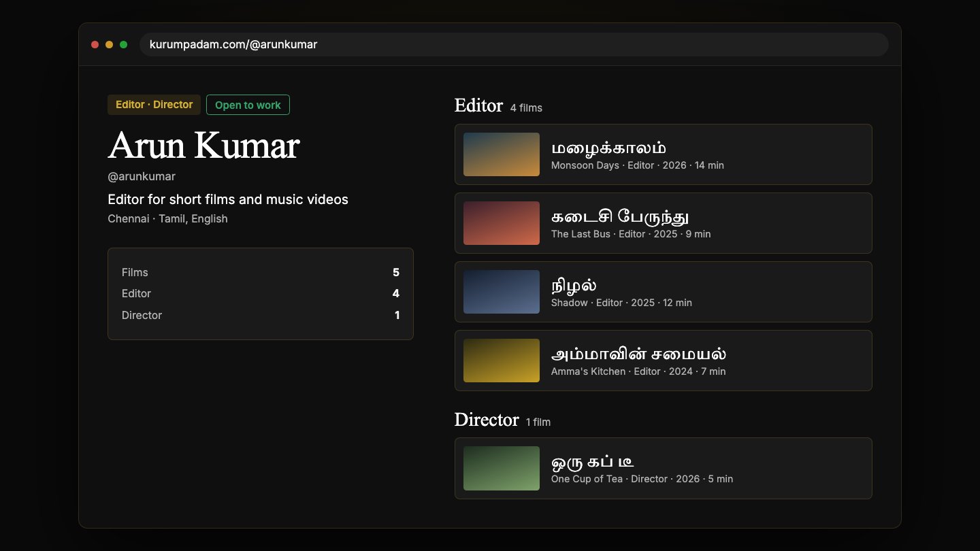Click the yellow minimize window dot

click(110, 45)
